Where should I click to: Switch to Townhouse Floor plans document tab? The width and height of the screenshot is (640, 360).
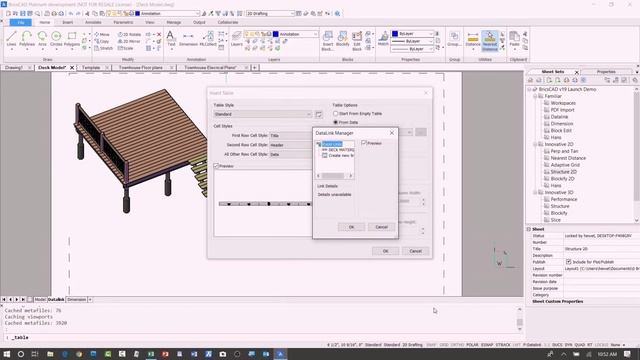click(x=141, y=68)
